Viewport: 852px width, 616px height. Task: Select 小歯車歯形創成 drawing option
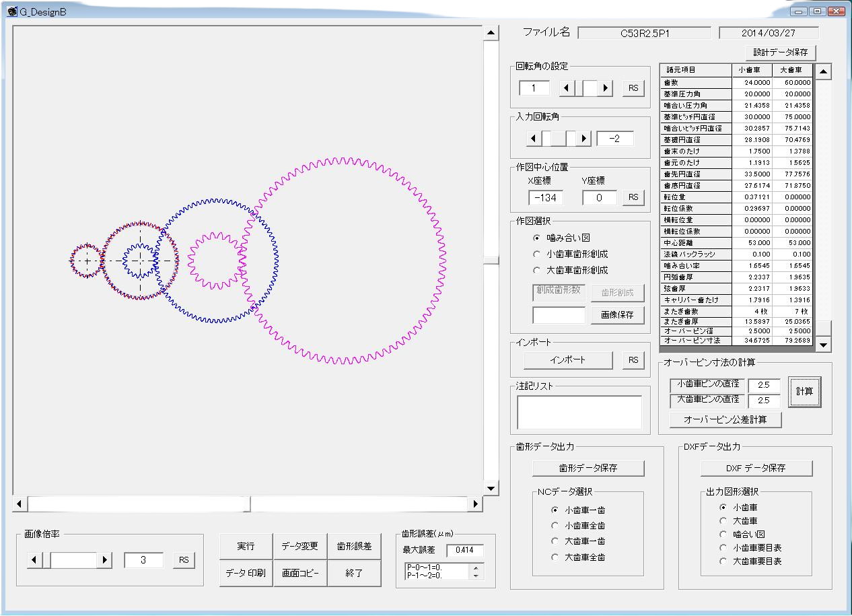click(x=536, y=254)
